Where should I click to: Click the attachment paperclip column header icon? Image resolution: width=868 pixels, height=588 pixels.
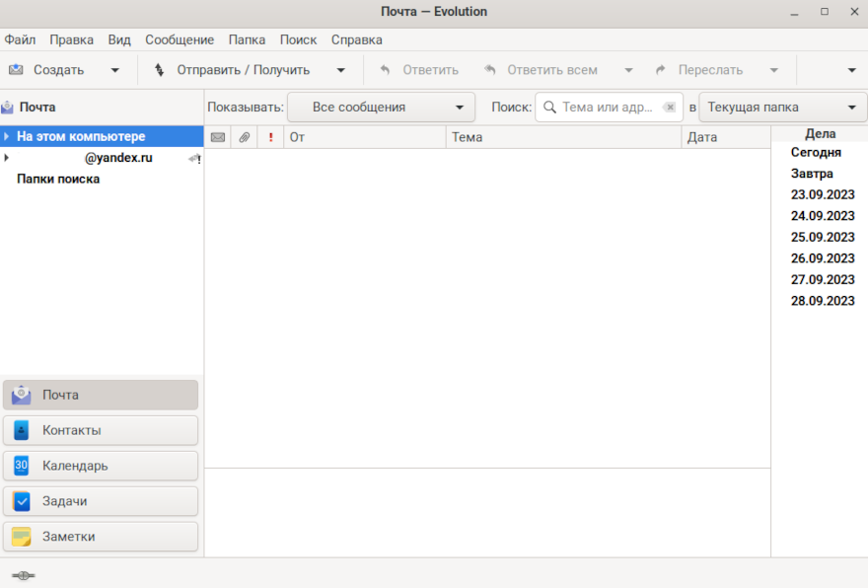[244, 137]
